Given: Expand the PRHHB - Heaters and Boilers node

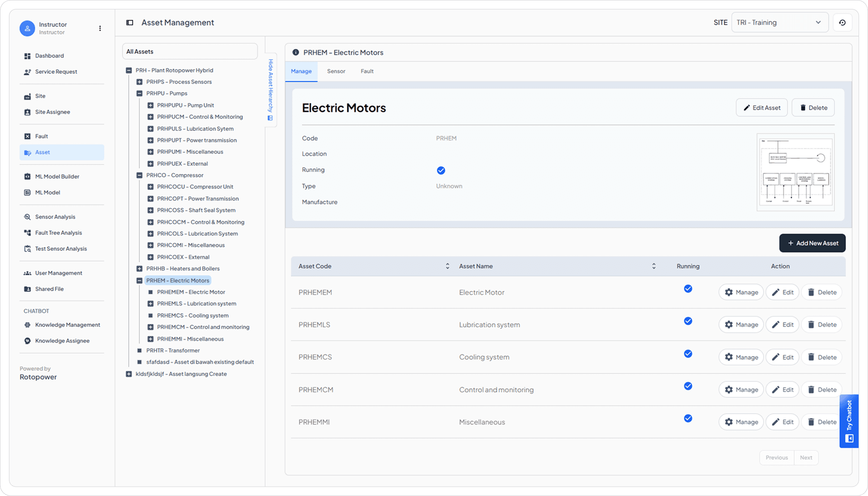Looking at the screenshot, I should [x=140, y=269].
